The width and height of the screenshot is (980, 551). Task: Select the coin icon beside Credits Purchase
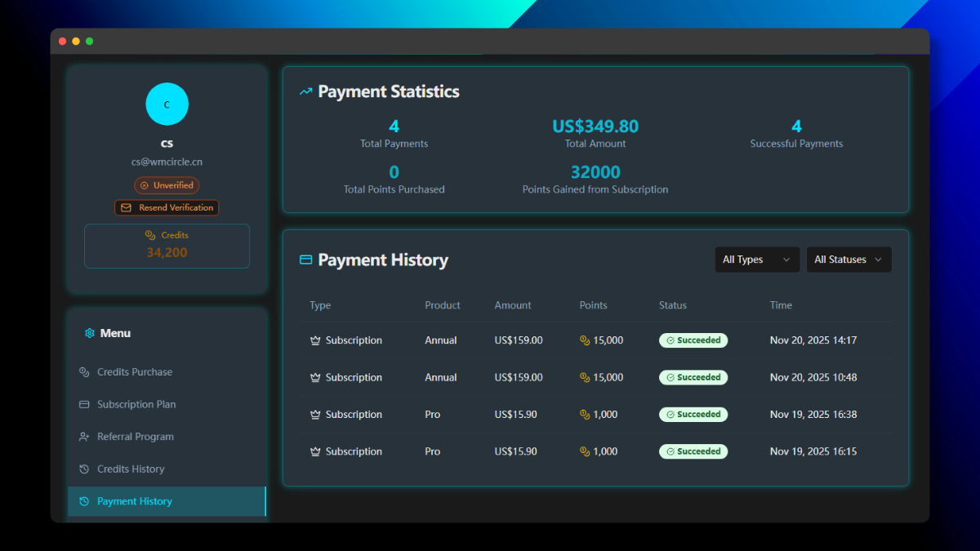click(x=83, y=371)
